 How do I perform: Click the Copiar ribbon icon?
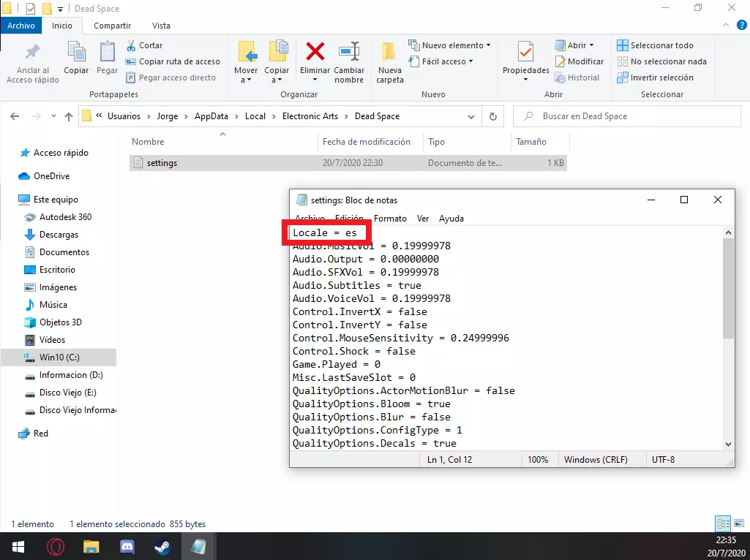pyautogui.click(x=77, y=53)
